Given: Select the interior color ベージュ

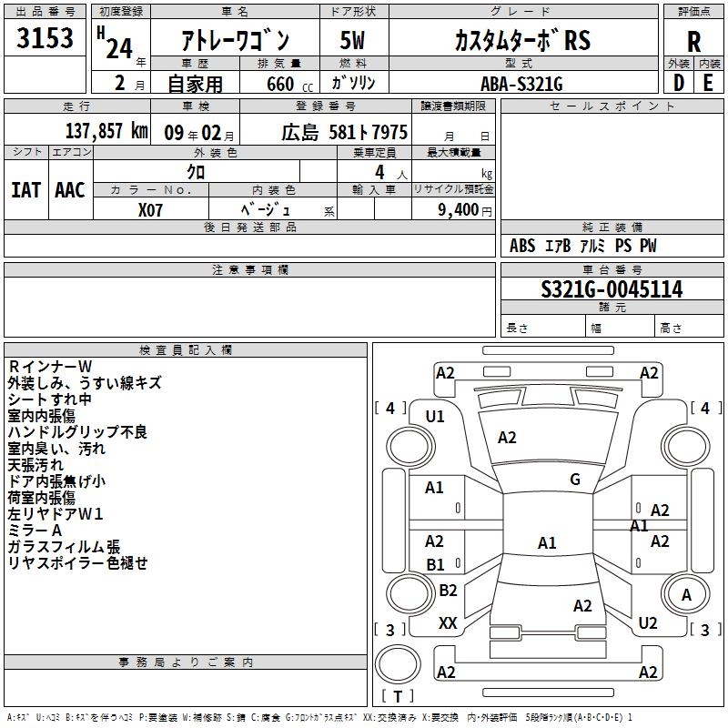Looking at the screenshot, I should coord(266,210).
